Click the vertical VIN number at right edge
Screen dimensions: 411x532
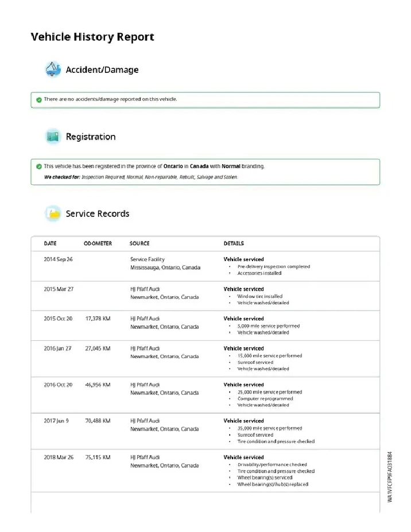[390, 477]
